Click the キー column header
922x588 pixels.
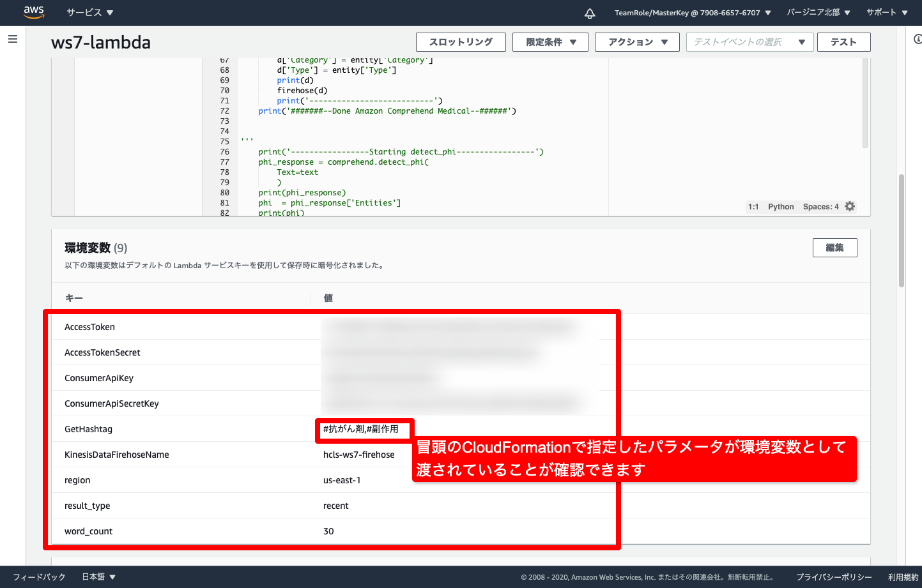(x=74, y=298)
